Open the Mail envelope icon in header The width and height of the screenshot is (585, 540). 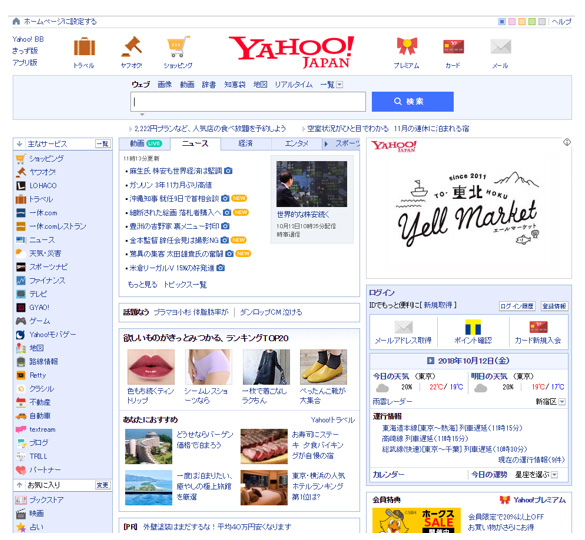click(x=500, y=47)
